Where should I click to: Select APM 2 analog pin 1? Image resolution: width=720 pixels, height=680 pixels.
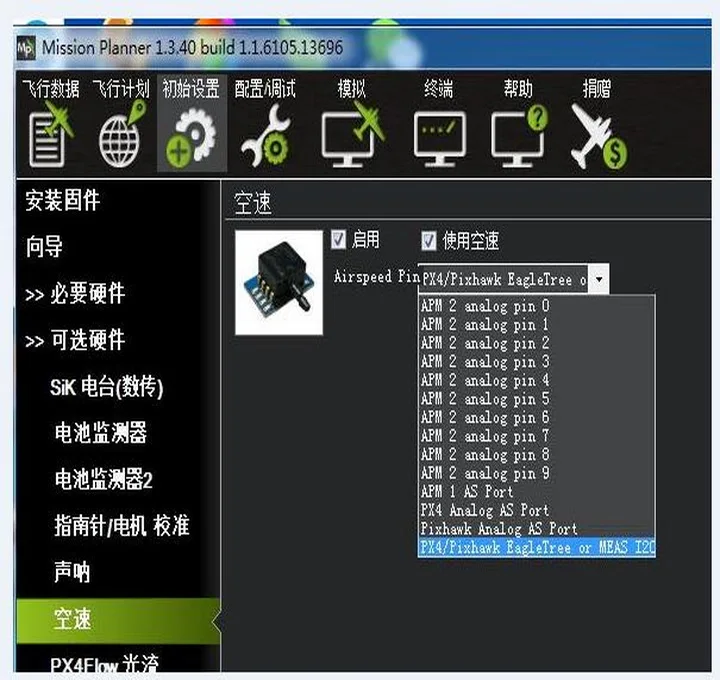coord(536,325)
